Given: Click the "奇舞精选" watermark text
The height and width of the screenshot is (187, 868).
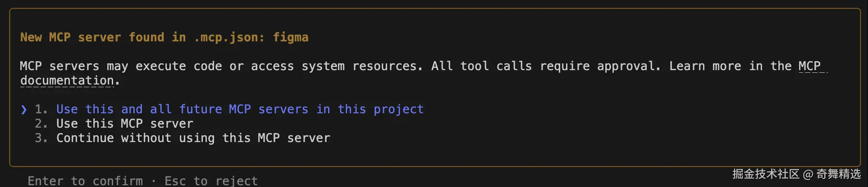Looking at the screenshot, I should point(838,174).
